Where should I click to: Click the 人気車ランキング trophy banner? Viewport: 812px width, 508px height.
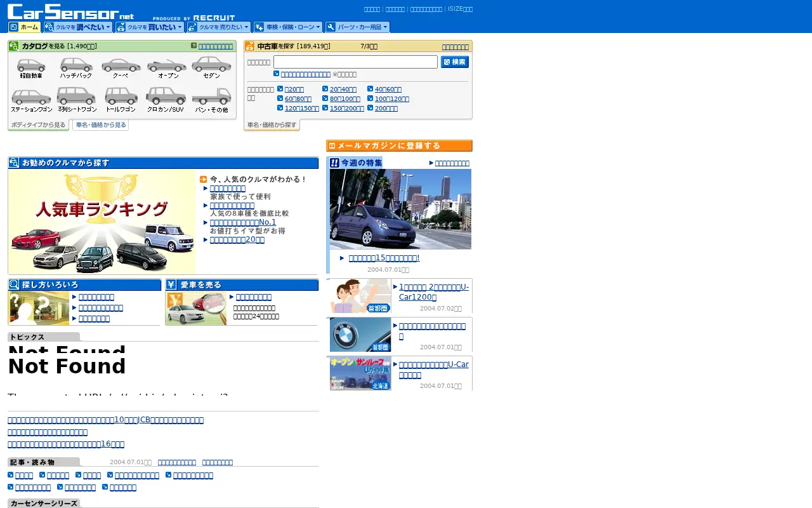click(x=101, y=222)
